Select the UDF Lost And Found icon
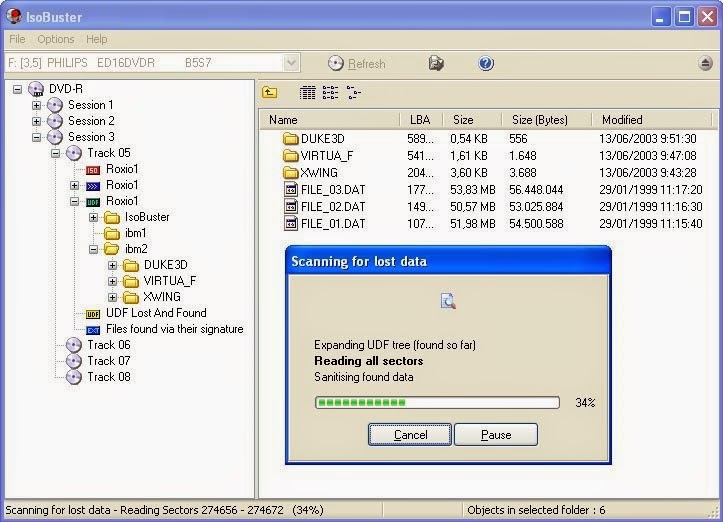Screen dimensions: 723x522 (93, 314)
